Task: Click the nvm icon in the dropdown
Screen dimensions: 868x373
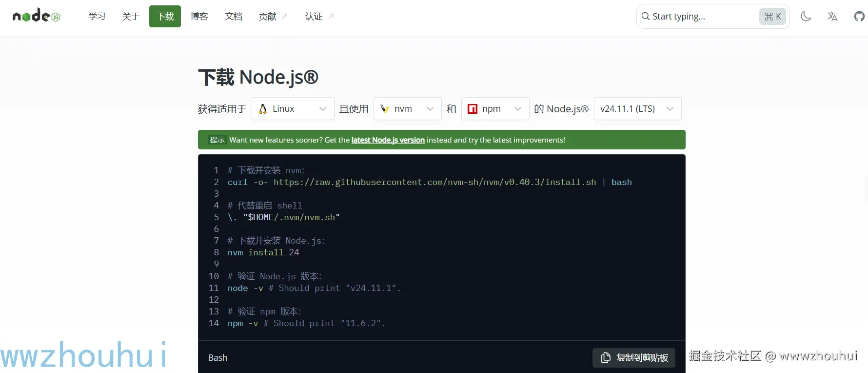Action: (x=385, y=109)
